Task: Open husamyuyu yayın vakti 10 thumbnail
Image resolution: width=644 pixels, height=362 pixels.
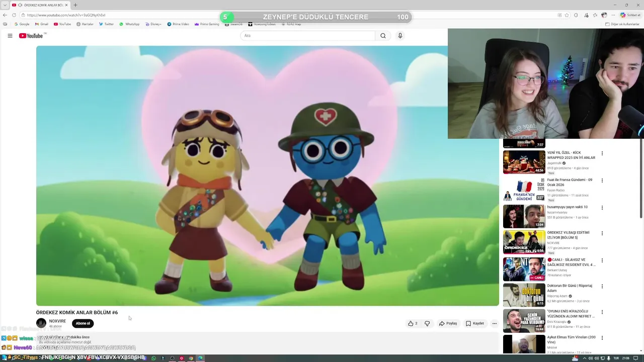Action: 524,216
